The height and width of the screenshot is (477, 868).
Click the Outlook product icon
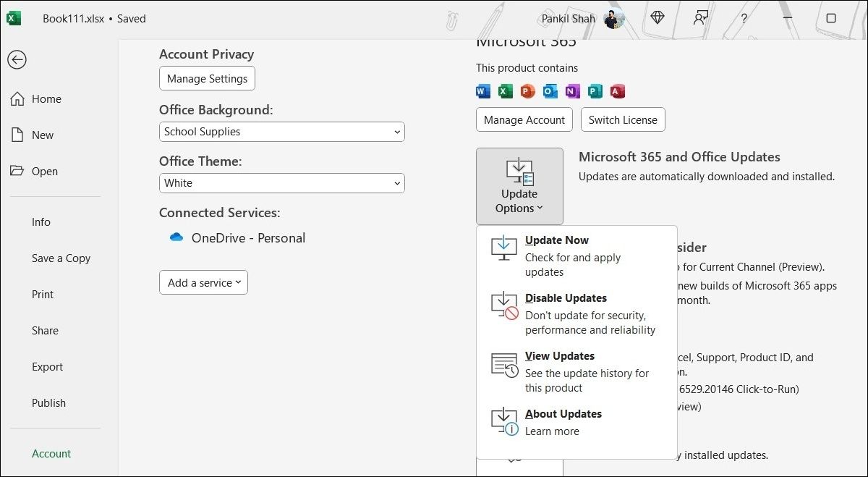point(549,91)
